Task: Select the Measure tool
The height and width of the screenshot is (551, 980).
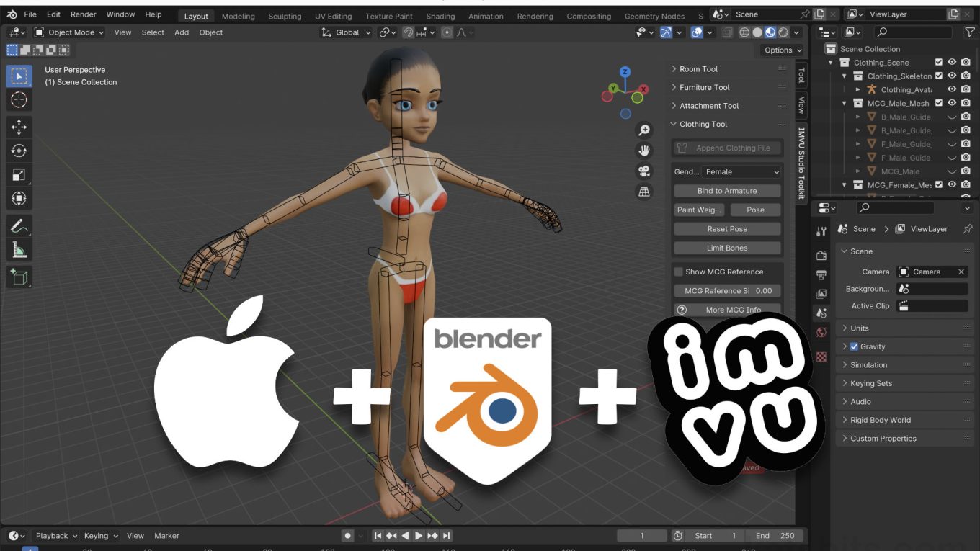Action: (x=19, y=250)
